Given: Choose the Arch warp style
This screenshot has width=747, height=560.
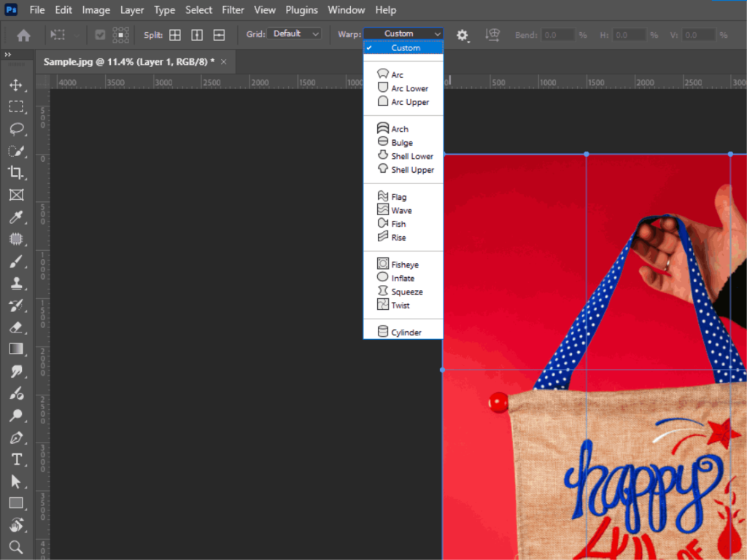Looking at the screenshot, I should tap(403, 129).
